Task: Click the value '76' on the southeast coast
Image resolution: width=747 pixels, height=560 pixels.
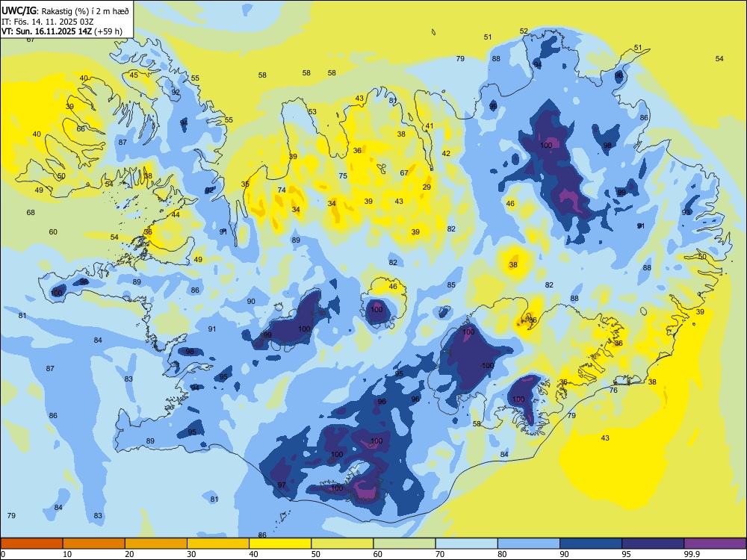Action: (x=613, y=391)
